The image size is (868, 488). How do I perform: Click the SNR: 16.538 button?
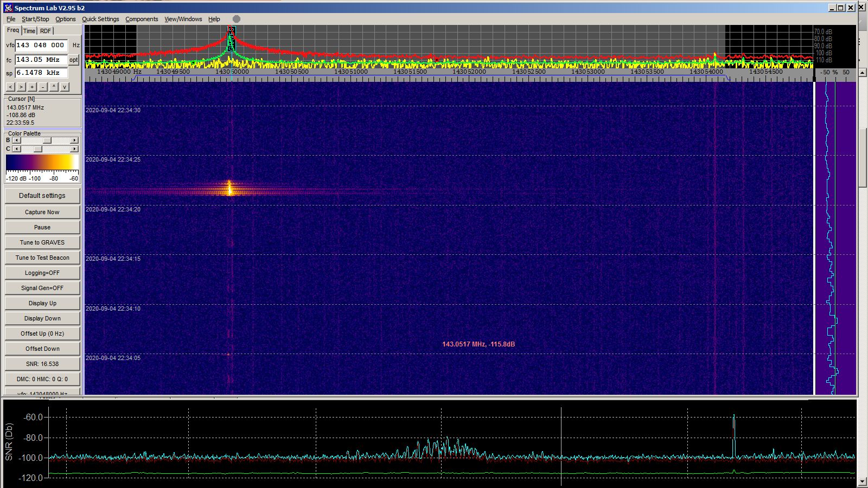42,364
